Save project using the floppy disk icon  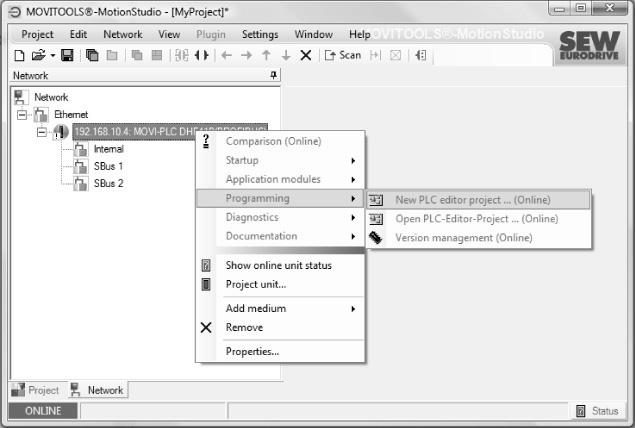click(67, 55)
